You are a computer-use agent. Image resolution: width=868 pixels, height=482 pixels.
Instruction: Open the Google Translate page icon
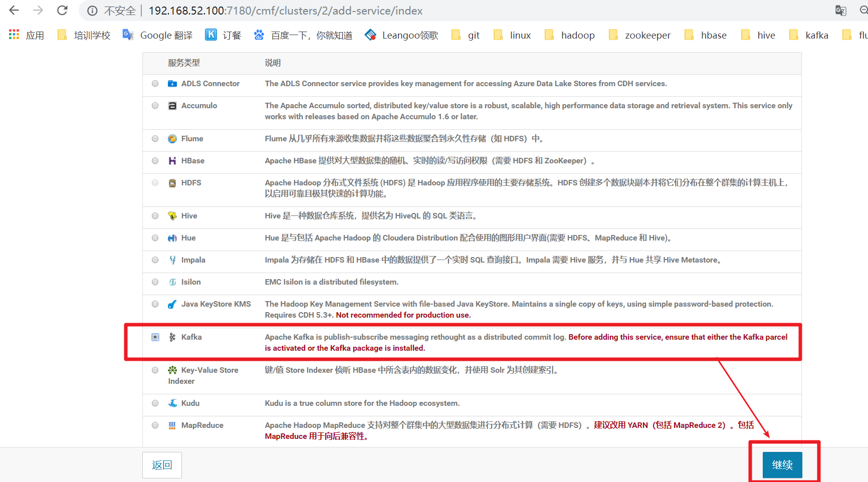(841, 11)
